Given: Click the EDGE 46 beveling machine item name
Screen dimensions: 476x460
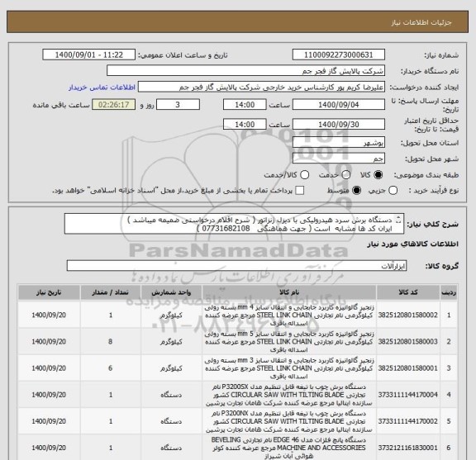Looking at the screenshot, I should (289, 448).
